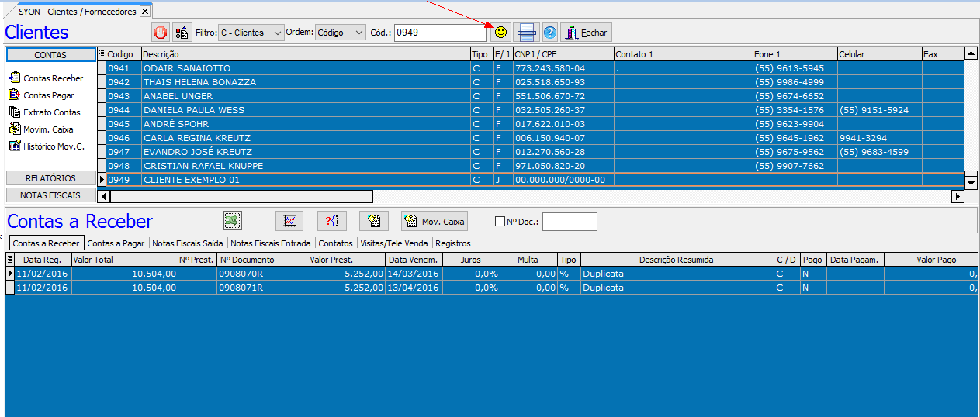Click the printer icon in the Clientes toolbar
The image size is (980, 417).
tap(526, 33)
